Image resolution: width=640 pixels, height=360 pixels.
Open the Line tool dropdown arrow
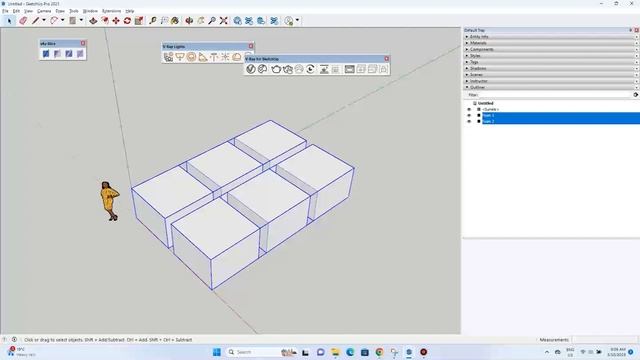coord(44,20)
